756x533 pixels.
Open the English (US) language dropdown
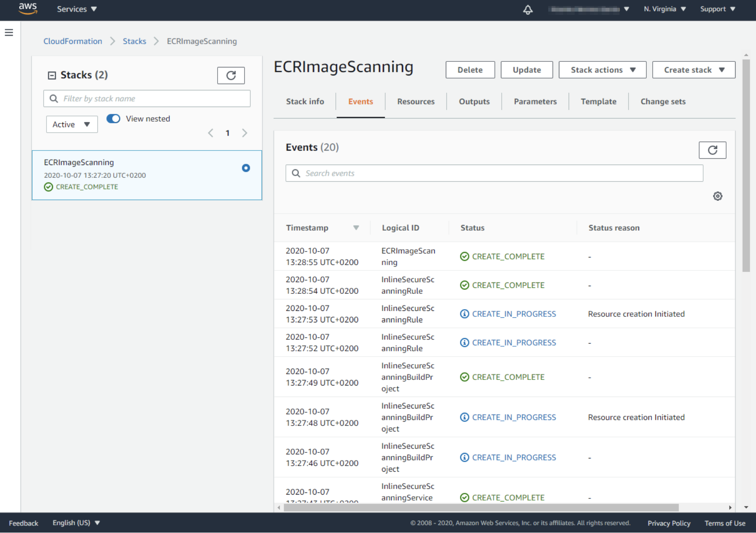point(76,523)
